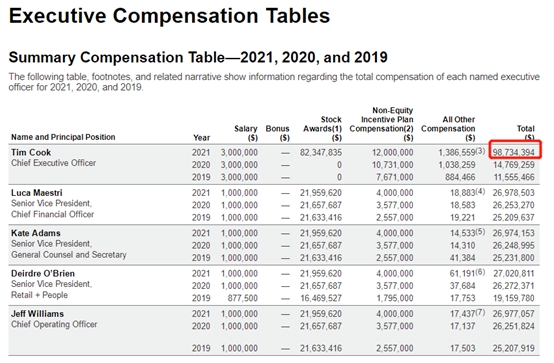Click the Name and Principal Position header
This screenshot has height=363, width=554.
[x=63, y=137]
